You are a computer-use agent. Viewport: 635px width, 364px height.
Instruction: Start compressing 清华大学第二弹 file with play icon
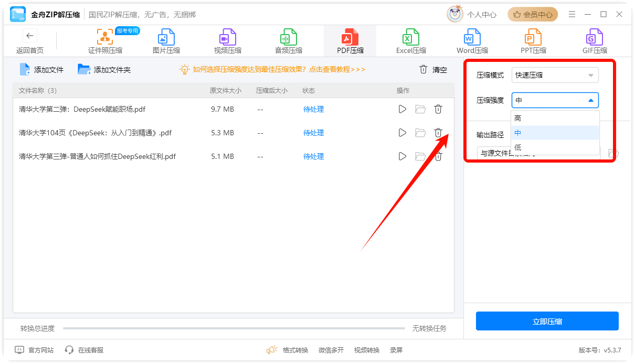[x=403, y=109]
